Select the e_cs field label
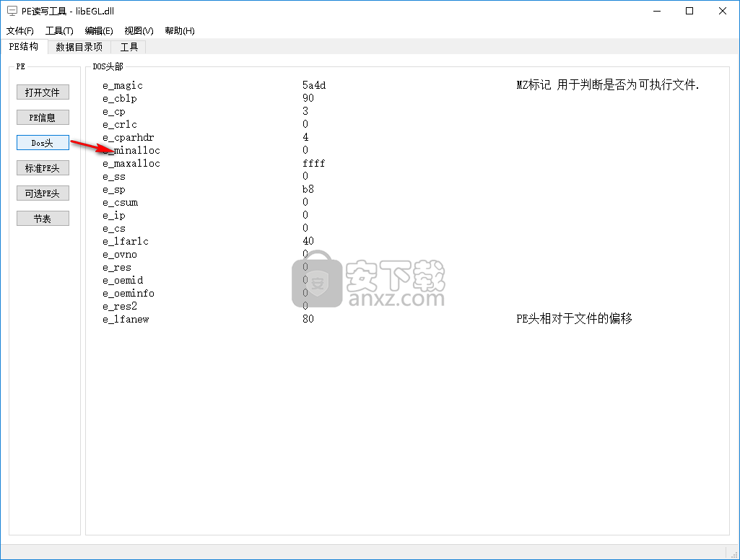This screenshot has height=560, width=740. point(114,228)
